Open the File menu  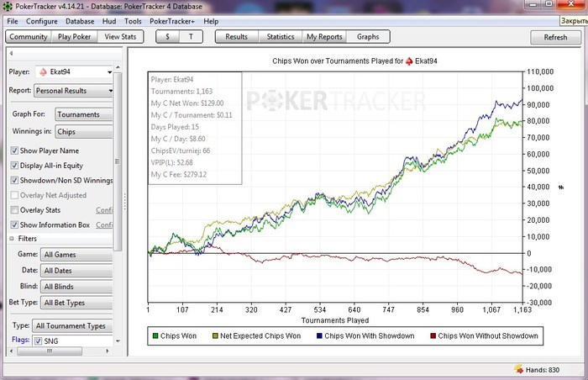coord(13,21)
